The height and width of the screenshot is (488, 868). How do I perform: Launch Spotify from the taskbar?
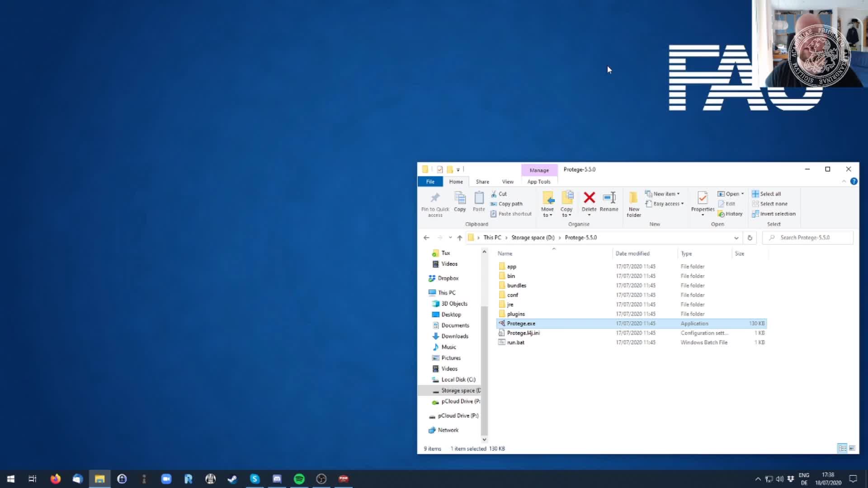(299, 479)
